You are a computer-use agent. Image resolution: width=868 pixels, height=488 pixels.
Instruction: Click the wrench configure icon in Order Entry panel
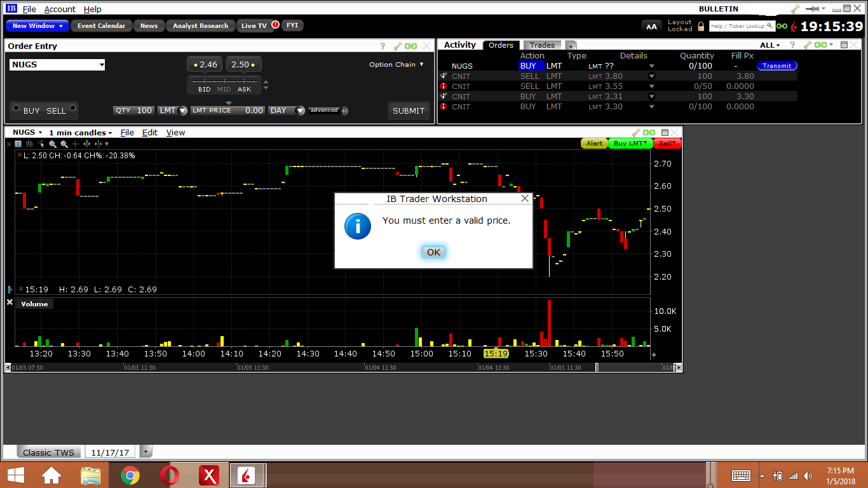[398, 46]
